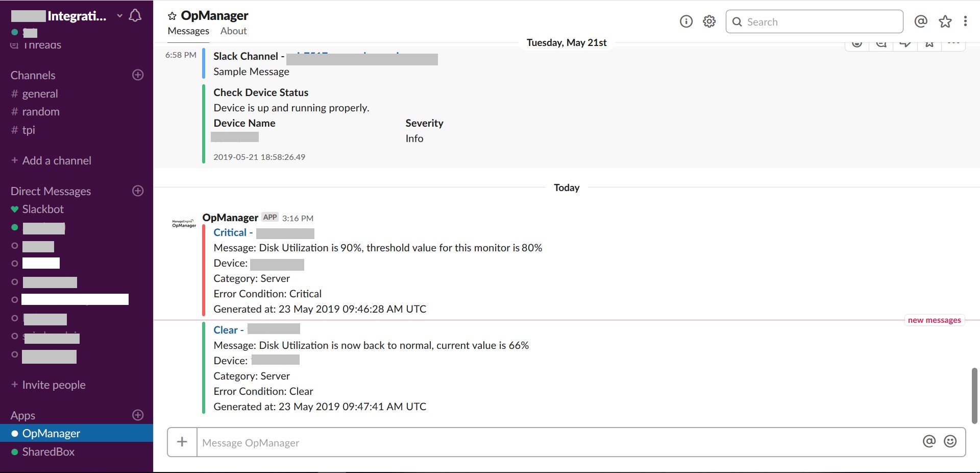Viewport: 980px width, 473px height.
Task: Click the message list scrollbar
Action: 974,395
